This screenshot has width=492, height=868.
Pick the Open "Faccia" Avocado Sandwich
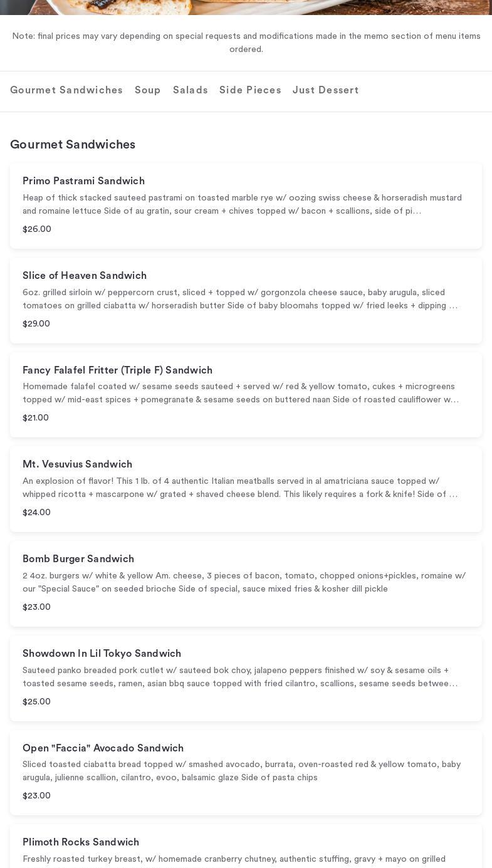(103, 748)
